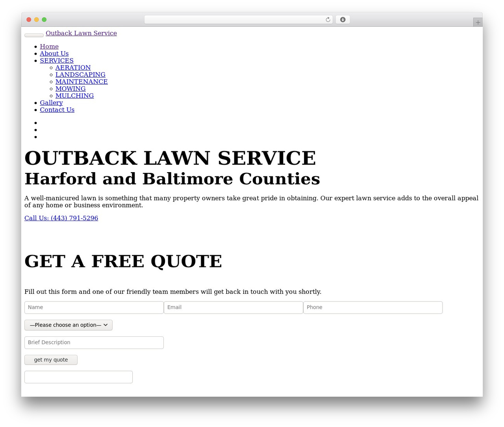Click the unlabeled button before Outback Lawn Service
This screenshot has width=504, height=427.
click(x=34, y=35)
